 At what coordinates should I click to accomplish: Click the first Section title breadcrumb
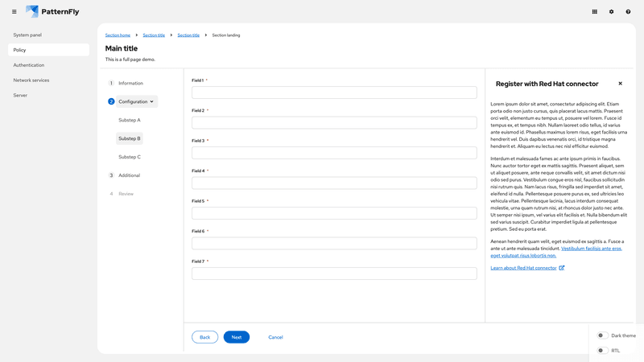coord(154,35)
